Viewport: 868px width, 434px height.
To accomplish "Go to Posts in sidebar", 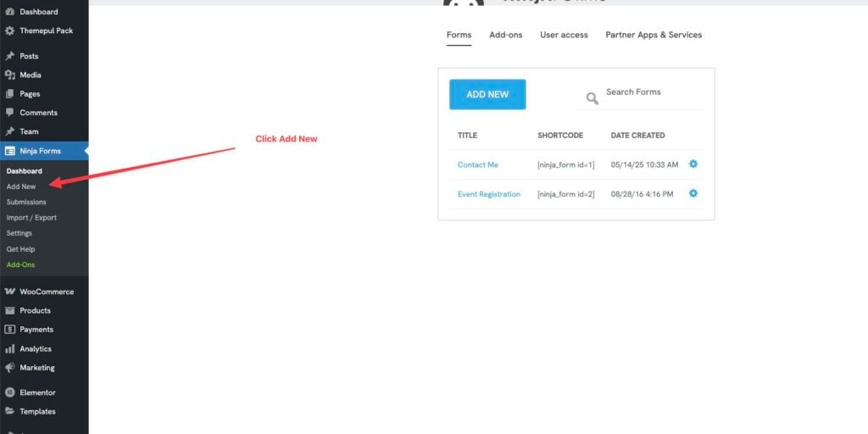I will 29,56.
